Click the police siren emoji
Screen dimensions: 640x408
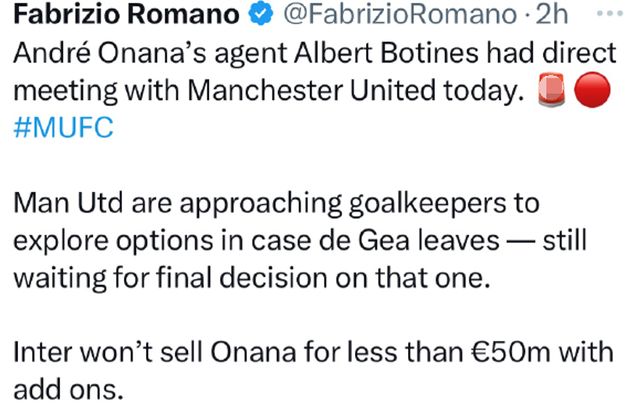coord(551,90)
